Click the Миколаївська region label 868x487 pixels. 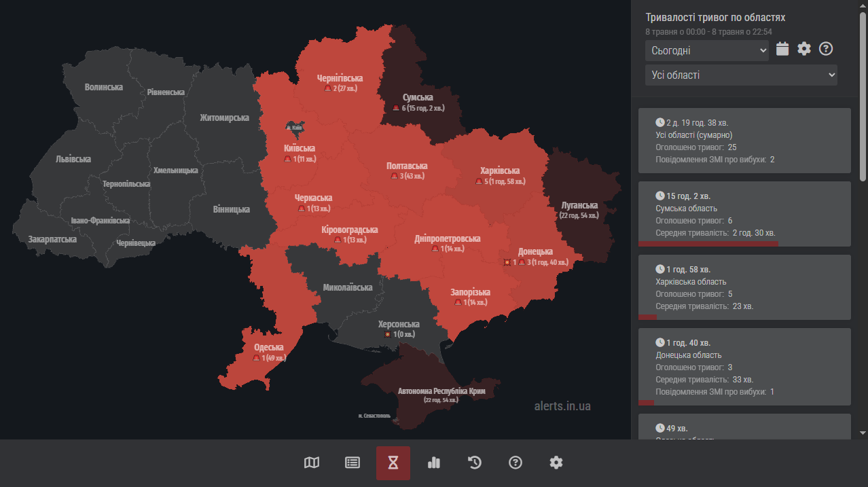(x=348, y=287)
